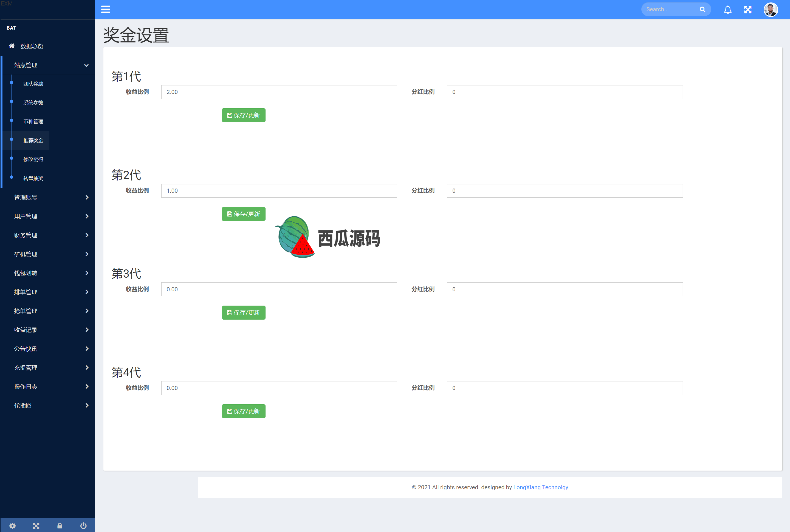Expand the 排单管理 menu
Viewport: 790px width, 532px height.
pos(49,292)
